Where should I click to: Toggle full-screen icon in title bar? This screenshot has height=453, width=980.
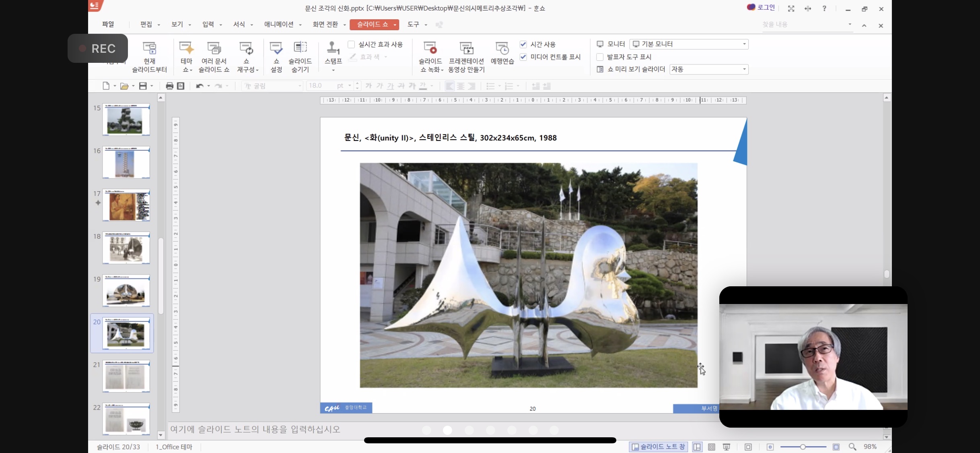tap(791, 8)
